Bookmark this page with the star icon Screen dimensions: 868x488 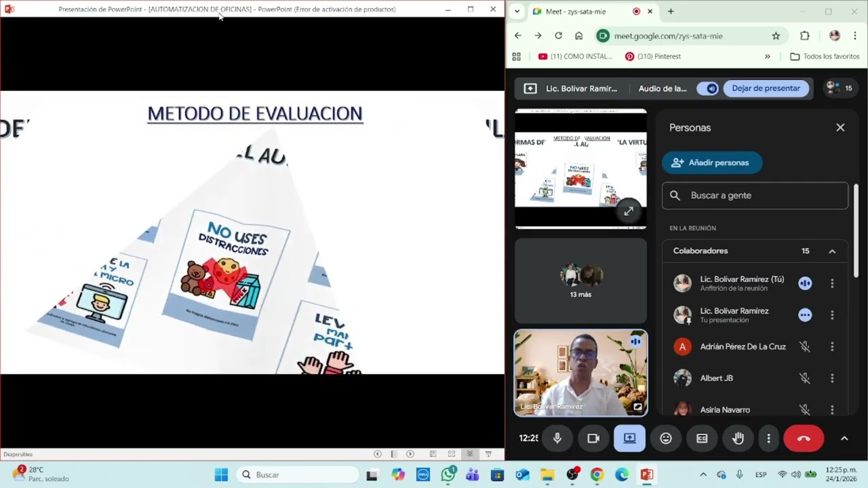(x=776, y=36)
